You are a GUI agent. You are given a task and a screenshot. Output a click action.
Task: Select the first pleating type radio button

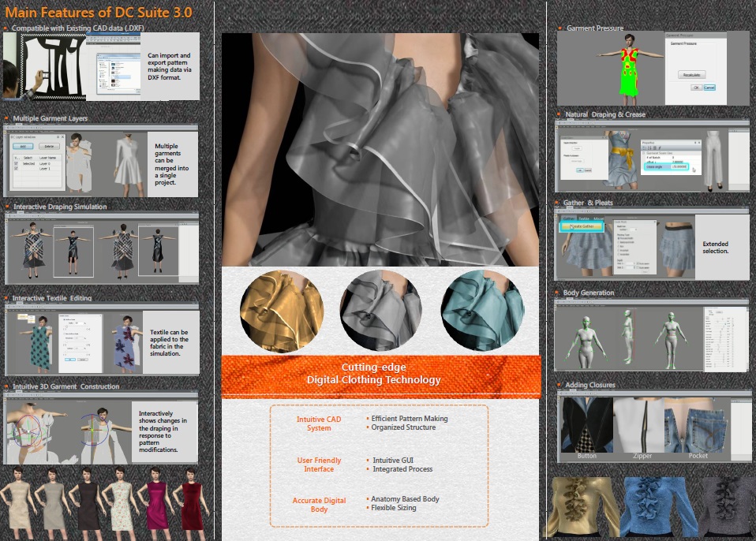(x=619, y=238)
